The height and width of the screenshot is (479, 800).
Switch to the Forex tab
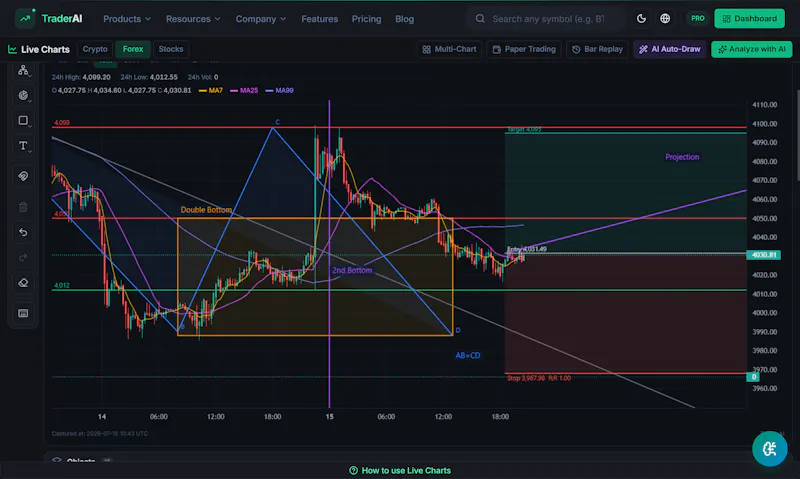click(133, 49)
